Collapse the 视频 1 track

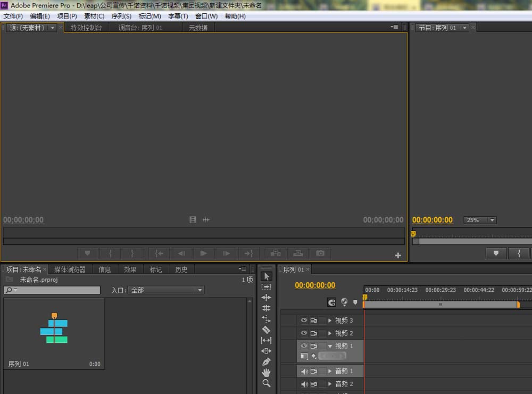330,346
